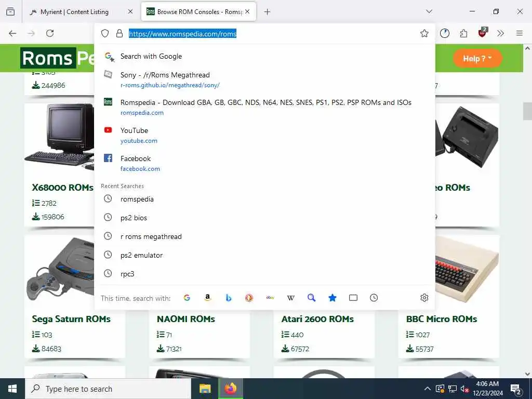Click the Firefox taskbar icon

(230, 389)
